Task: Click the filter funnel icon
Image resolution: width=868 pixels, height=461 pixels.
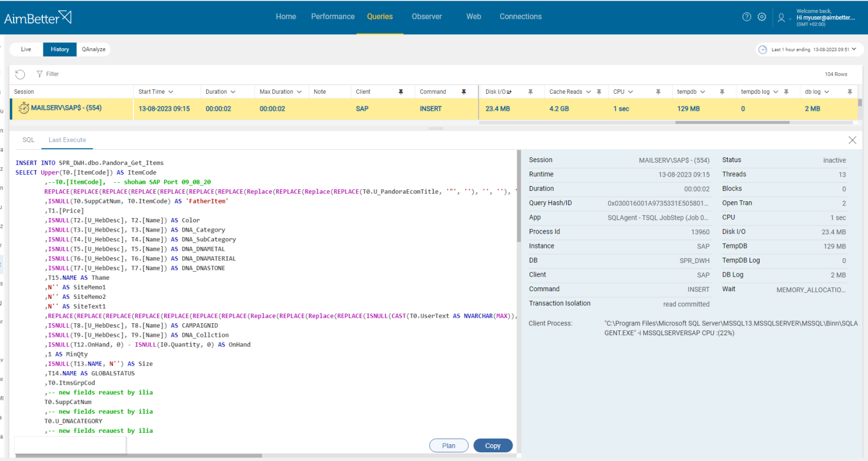Action: 40,74
